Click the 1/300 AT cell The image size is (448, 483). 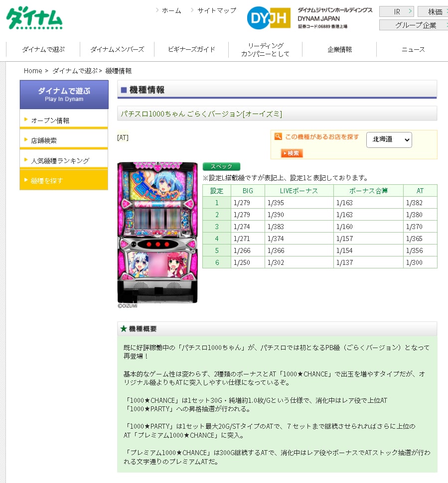click(x=420, y=262)
